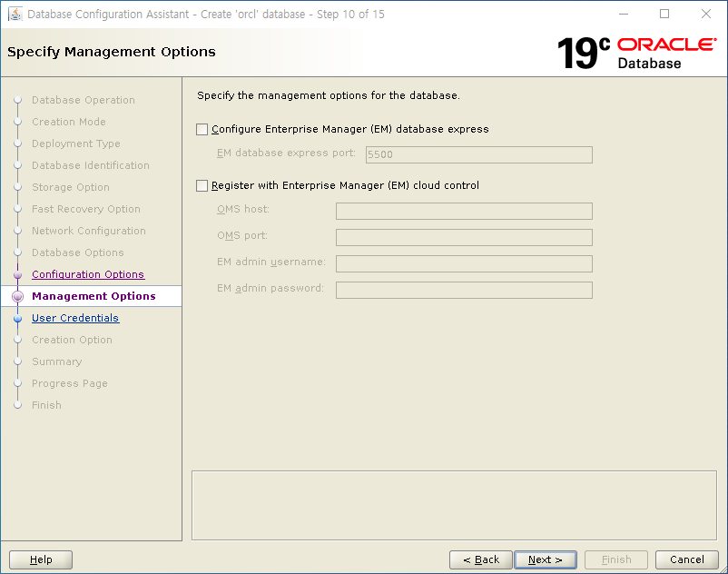The image size is (728, 574).
Task: Cancel the database creation wizard
Action: 686,559
